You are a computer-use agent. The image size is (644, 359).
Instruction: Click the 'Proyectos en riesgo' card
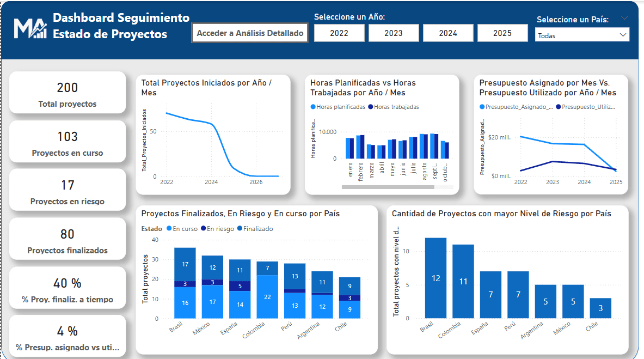68,190
